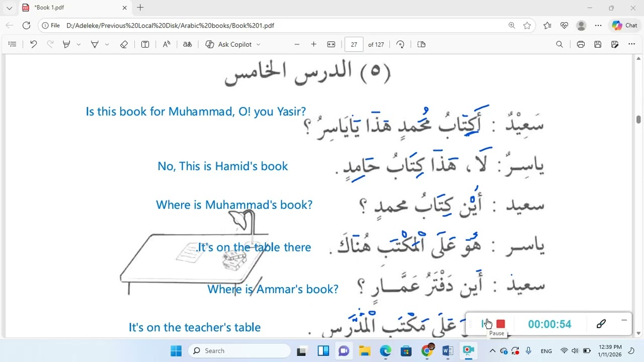Click the taskbar Search box

pos(239,351)
